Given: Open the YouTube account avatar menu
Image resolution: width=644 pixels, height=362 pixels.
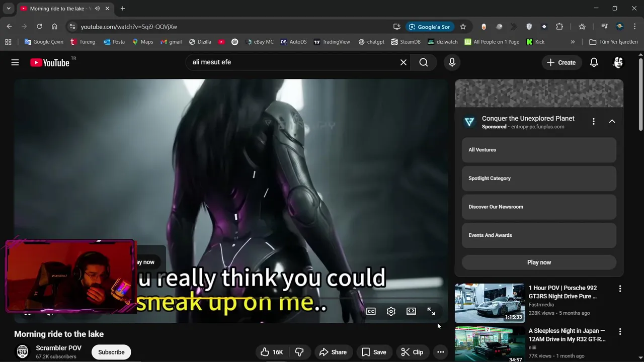Looking at the screenshot, I should [618, 62].
